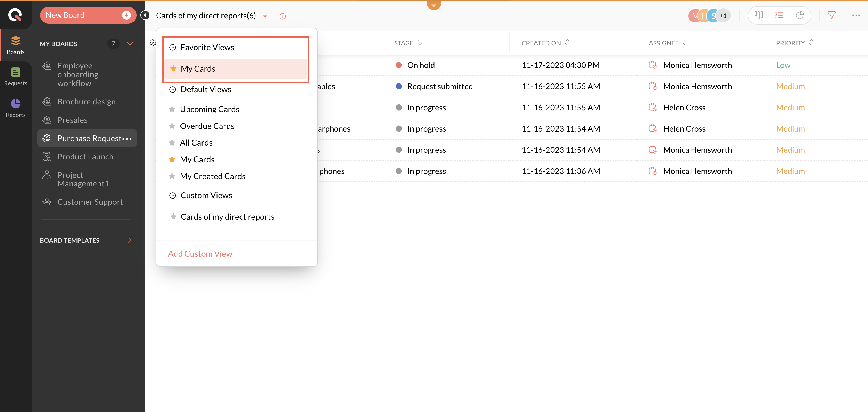The image size is (868, 412).
Task: Favorite the Cards of my direct reports view
Action: click(x=173, y=217)
